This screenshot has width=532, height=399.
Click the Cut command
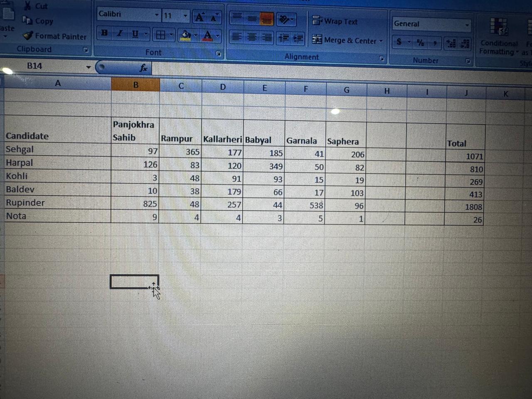click(x=36, y=6)
